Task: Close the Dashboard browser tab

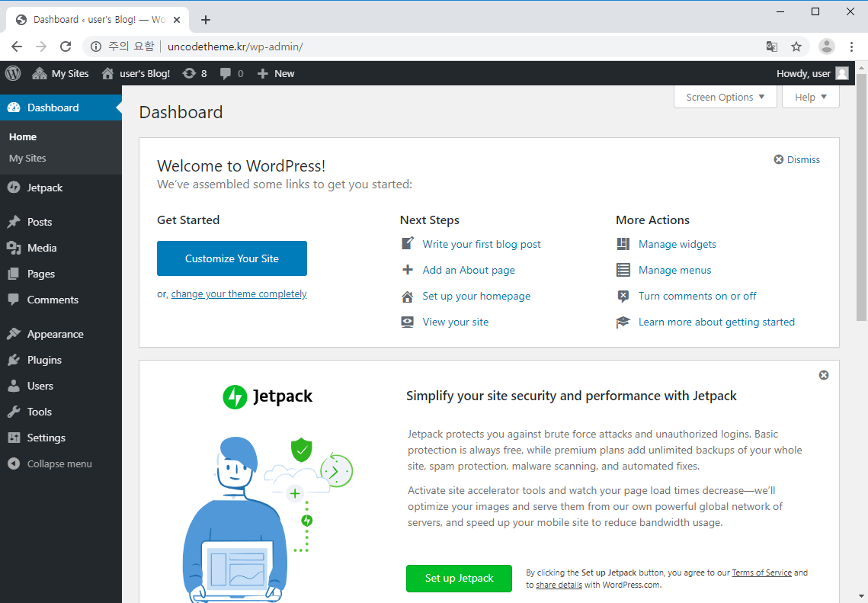Action: [x=177, y=20]
